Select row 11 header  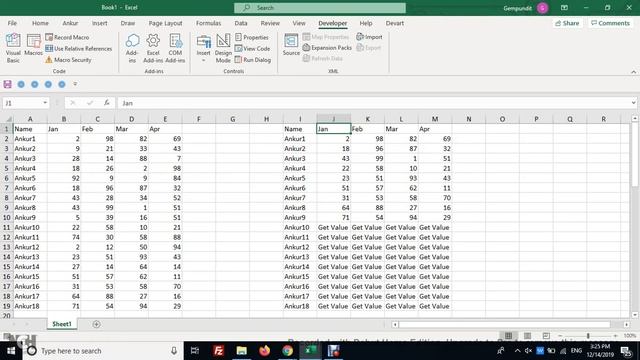[7, 227]
